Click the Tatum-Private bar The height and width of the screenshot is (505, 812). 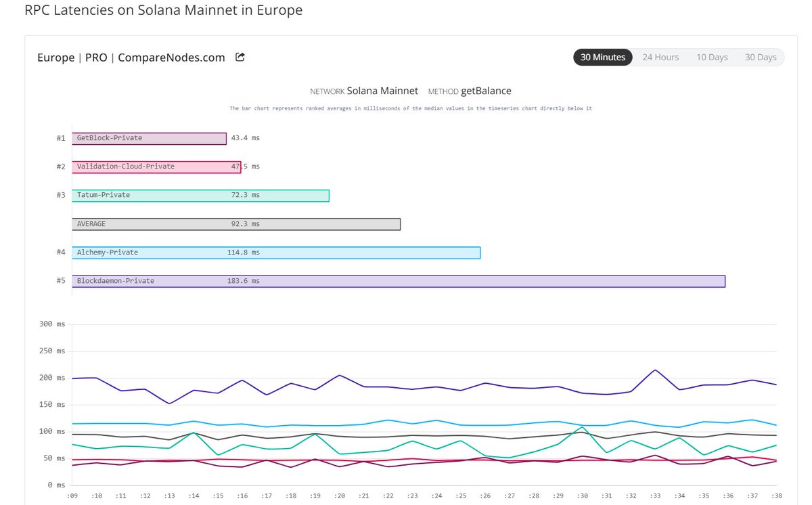tap(200, 195)
